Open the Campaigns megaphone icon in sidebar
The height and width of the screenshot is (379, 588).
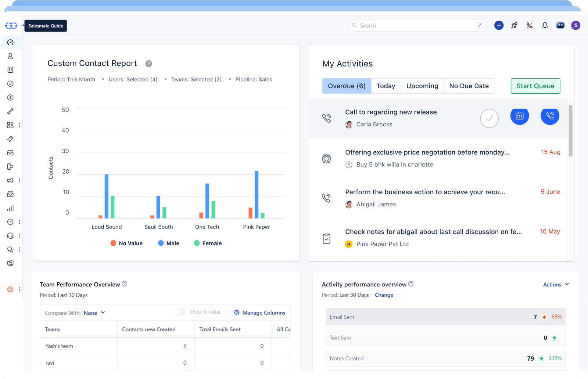coord(10,180)
